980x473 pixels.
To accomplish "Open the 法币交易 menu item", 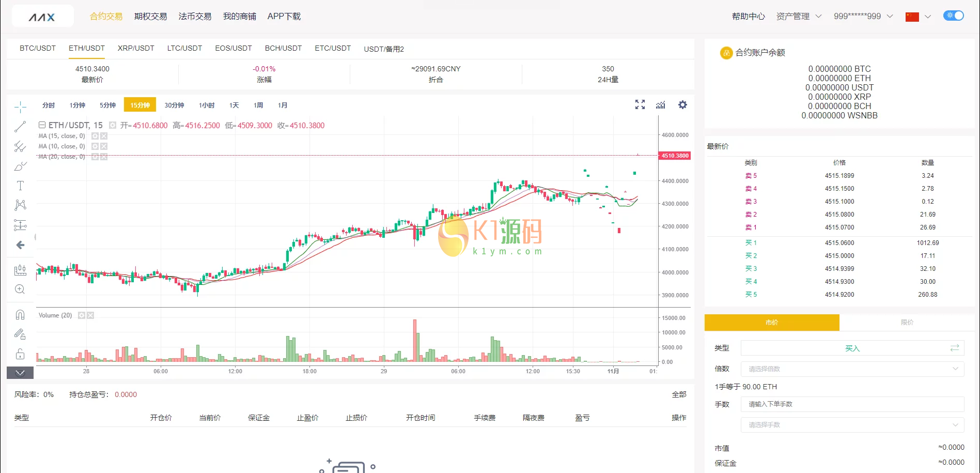I will tap(195, 17).
